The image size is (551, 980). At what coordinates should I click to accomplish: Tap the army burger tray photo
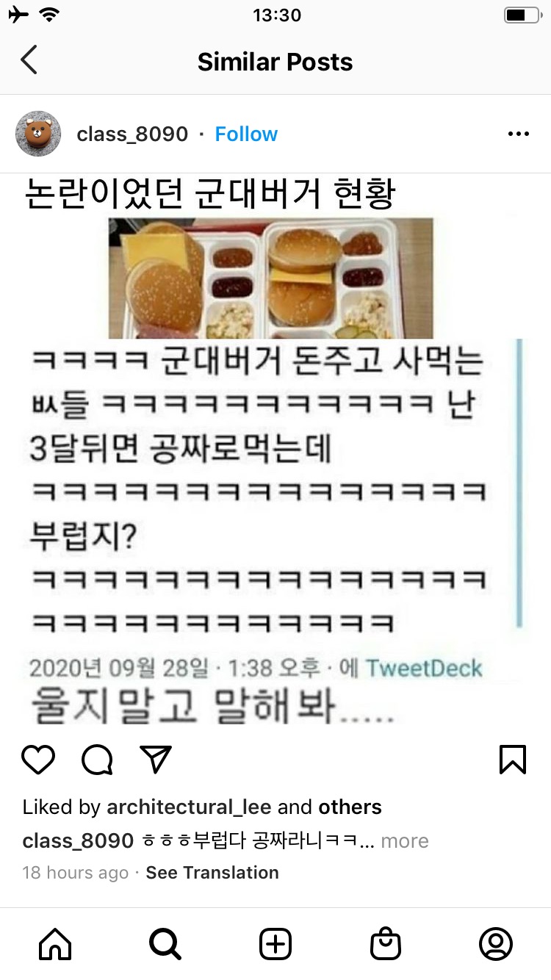point(271,278)
